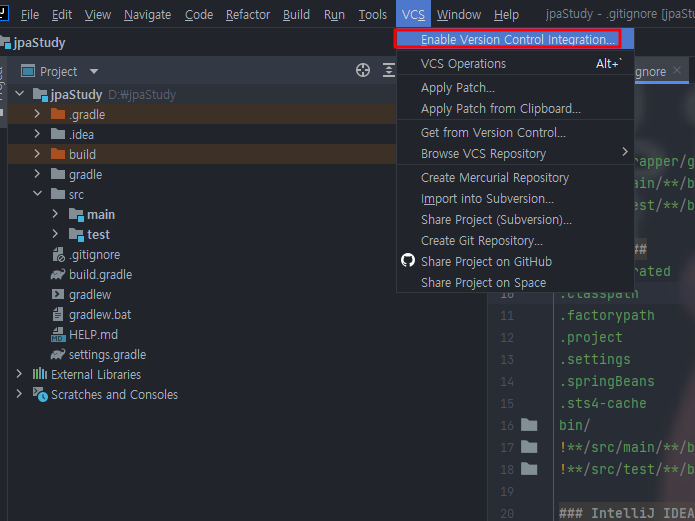Open the Build menu
Image resolution: width=695 pixels, height=521 pixels.
[296, 15]
